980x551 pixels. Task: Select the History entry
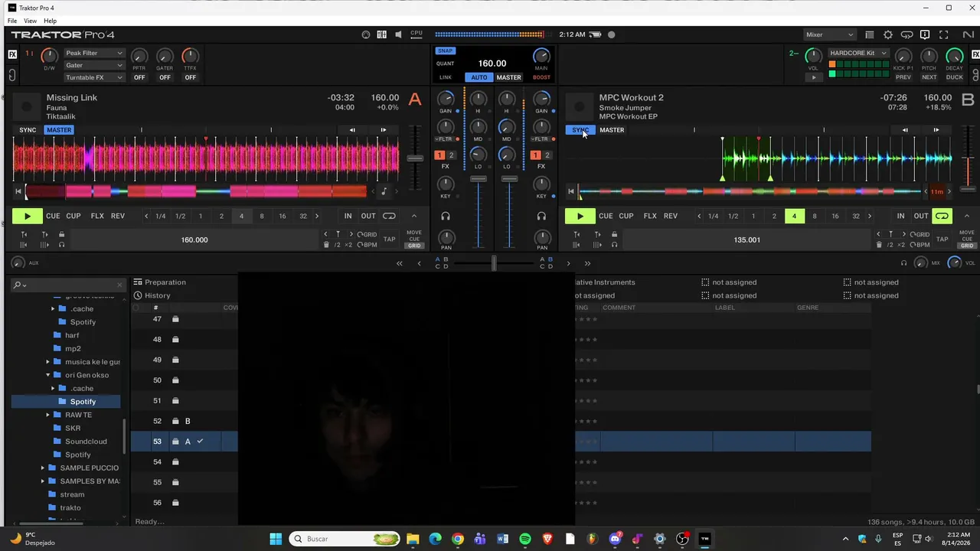click(x=158, y=295)
